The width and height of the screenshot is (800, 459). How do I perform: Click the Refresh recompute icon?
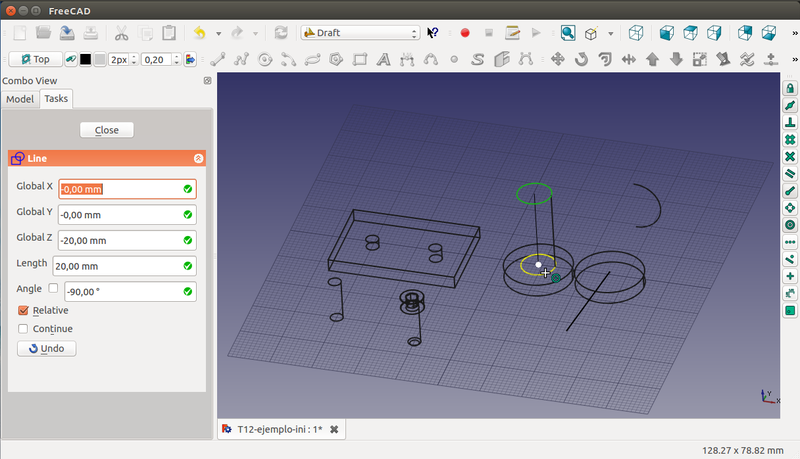pyautogui.click(x=281, y=33)
